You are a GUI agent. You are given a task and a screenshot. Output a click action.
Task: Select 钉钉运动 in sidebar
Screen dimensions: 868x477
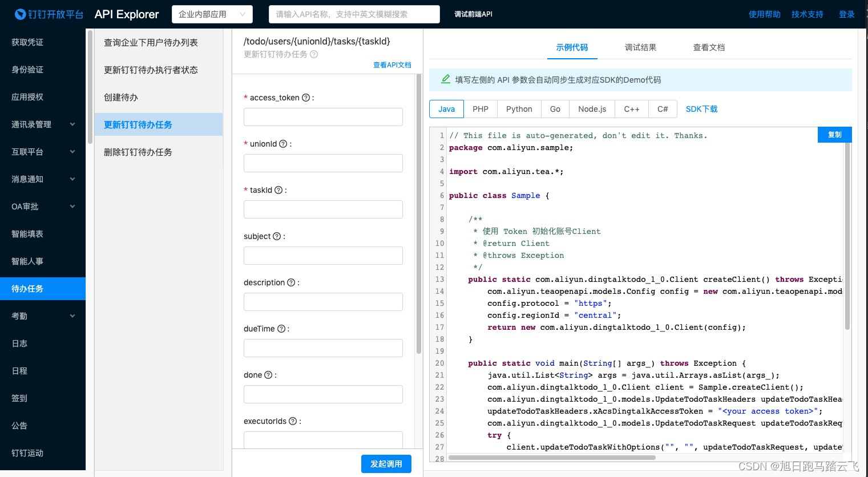pos(43,453)
